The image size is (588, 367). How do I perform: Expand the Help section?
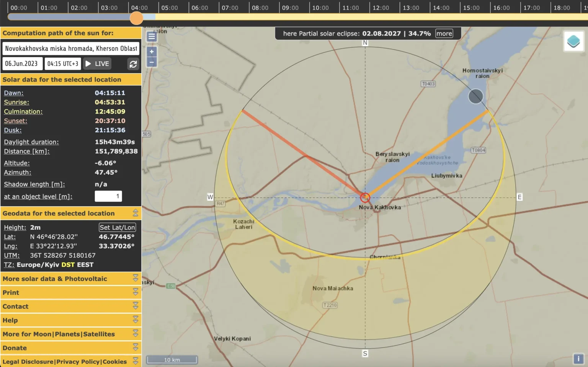(135, 320)
